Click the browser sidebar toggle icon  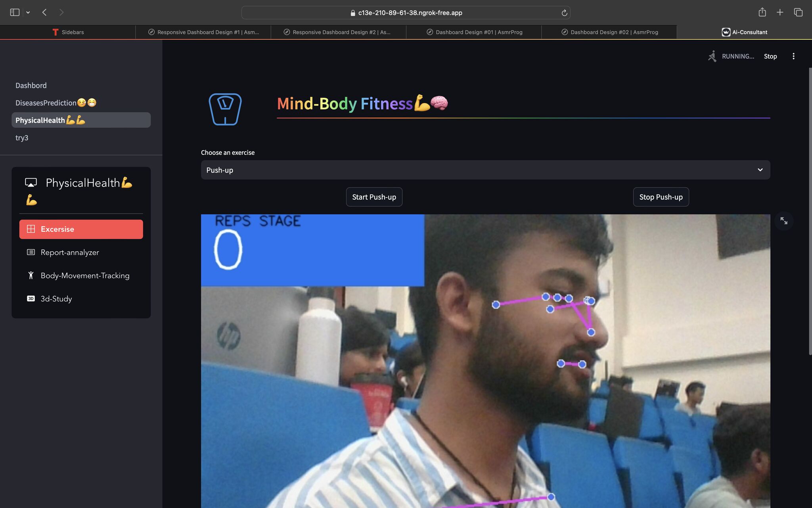(15, 12)
